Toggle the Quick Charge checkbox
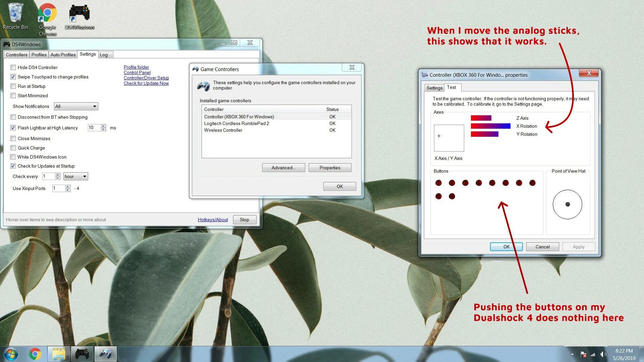Image resolution: width=644 pixels, height=362 pixels. tap(13, 148)
